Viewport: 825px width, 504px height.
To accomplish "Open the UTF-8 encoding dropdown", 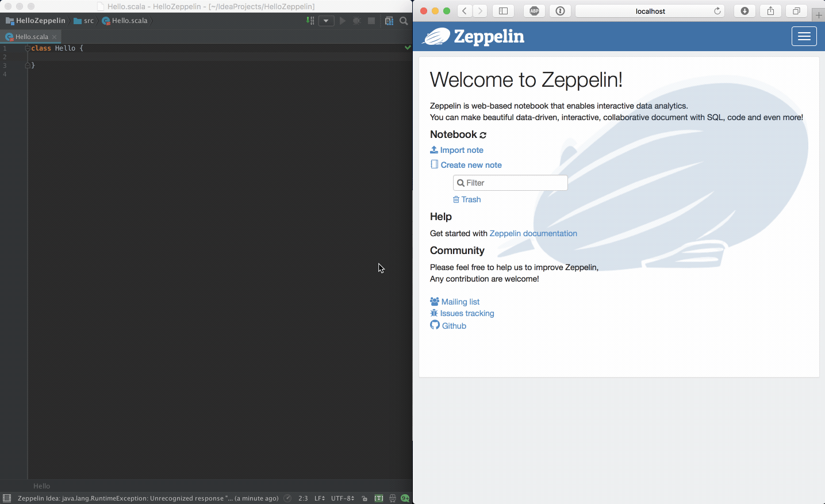I will point(343,498).
